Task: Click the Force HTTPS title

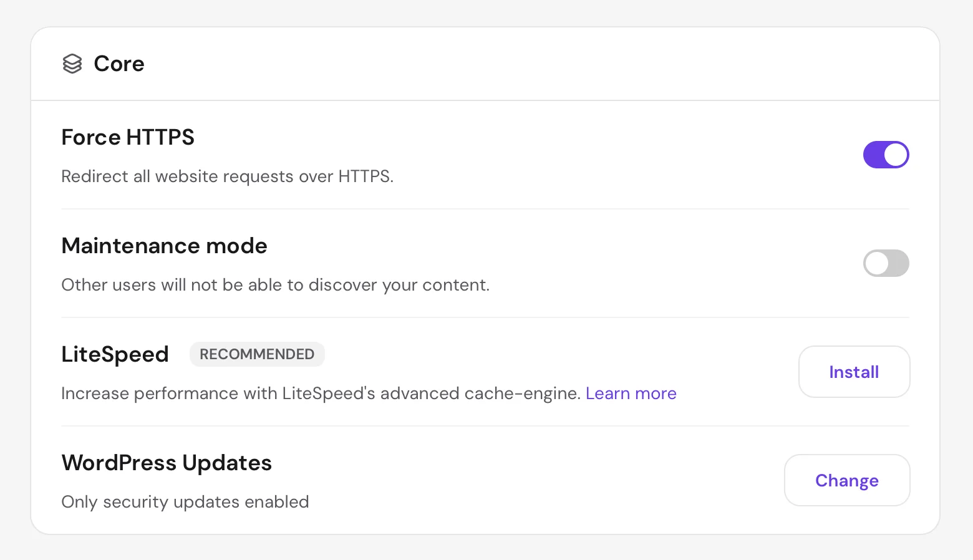Action: coord(128,137)
